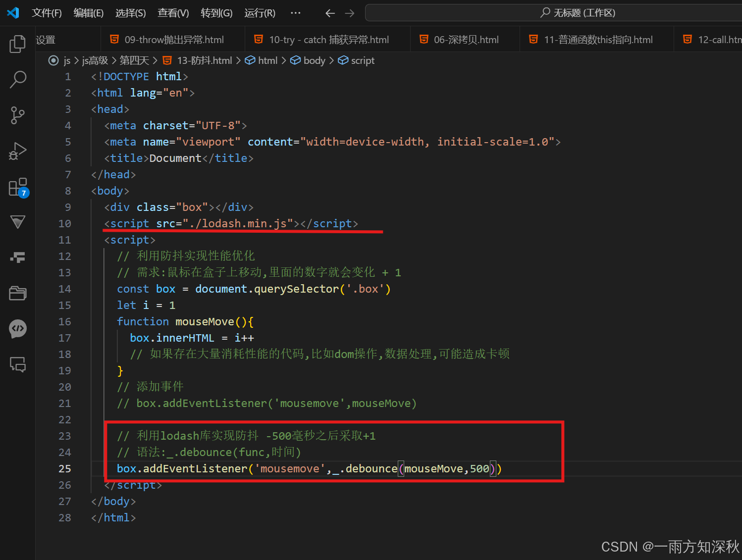This screenshot has width=742, height=560.
Task: Open the chat panel icon in activity bar
Action: [18, 364]
